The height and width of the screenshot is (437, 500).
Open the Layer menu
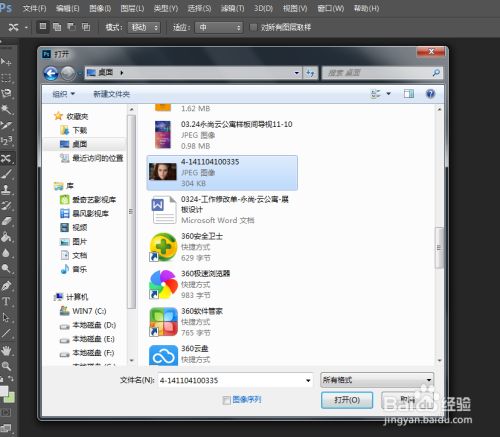pos(132,8)
